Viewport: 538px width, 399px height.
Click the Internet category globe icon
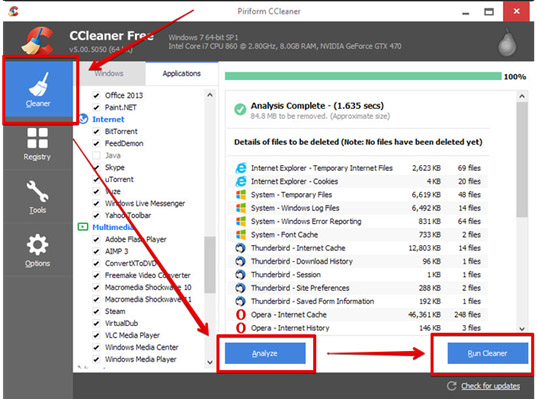[83, 119]
